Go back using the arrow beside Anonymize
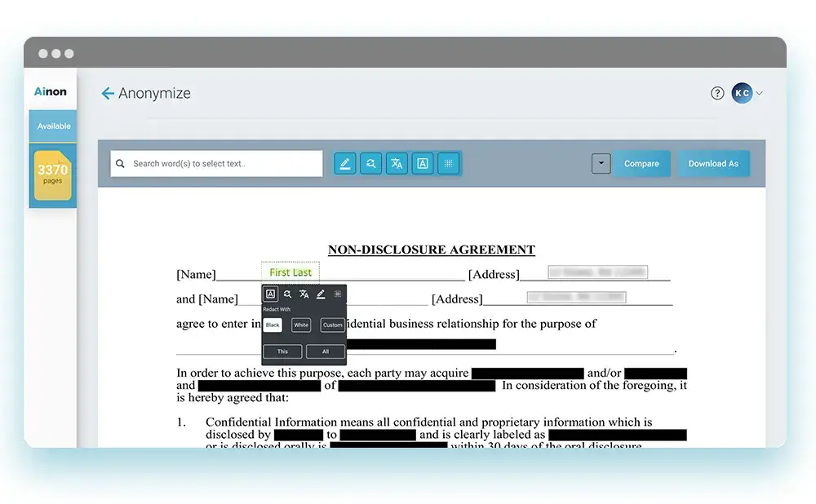 (x=107, y=94)
